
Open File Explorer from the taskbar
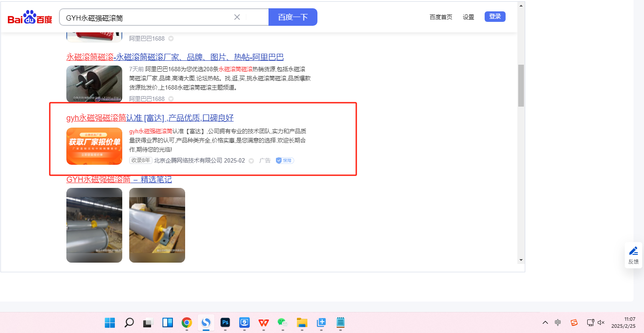(x=302, y=323)
